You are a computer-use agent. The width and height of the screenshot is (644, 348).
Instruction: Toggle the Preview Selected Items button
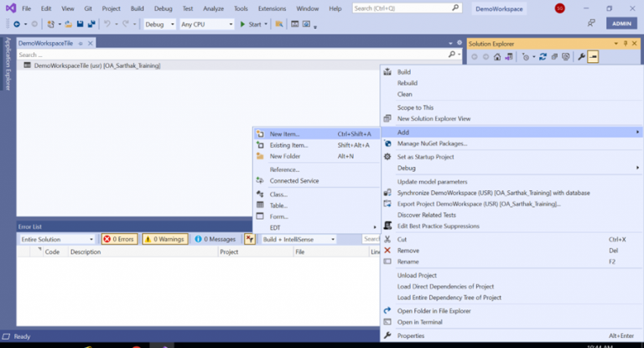tap(593, 57)
